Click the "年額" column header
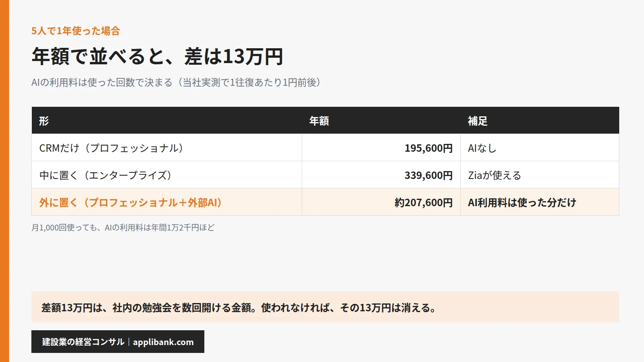This screenshot has width=644, height=362. click(381, 120)
